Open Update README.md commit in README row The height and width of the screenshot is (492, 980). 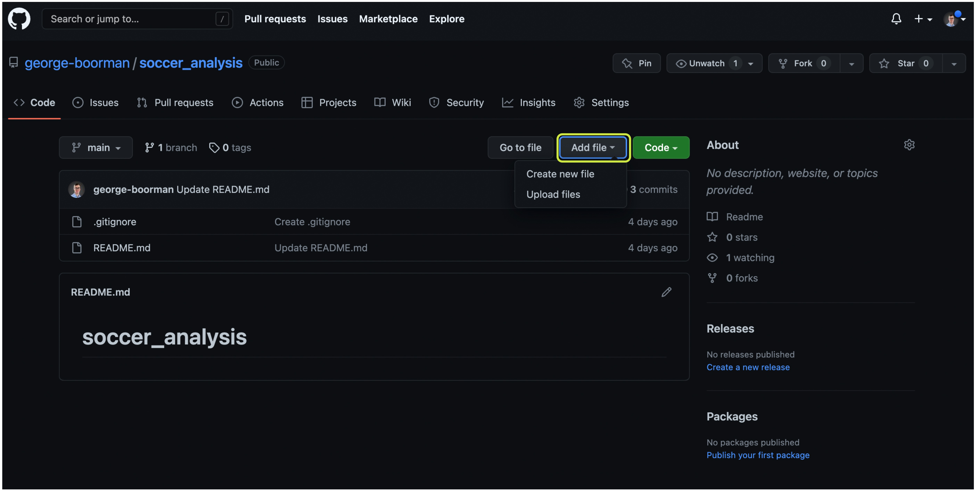pyautogui.click(x=321, y=248)
